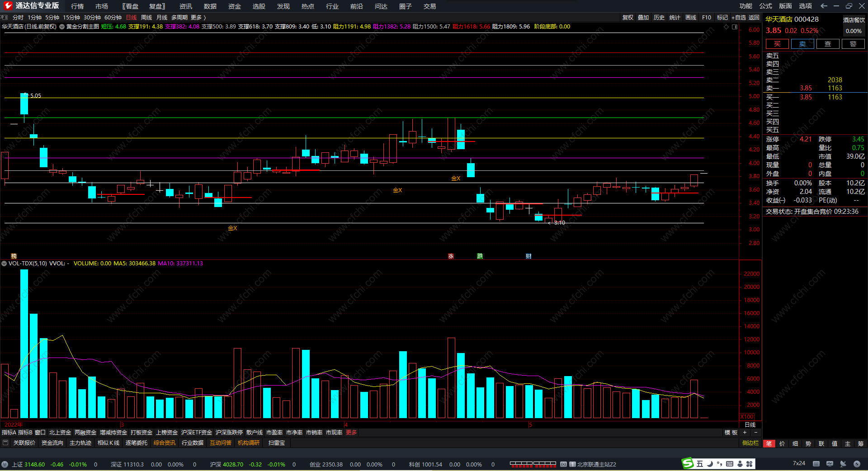Viewport: 868px width, 471px height.
Task: Click the round icon before 黄金分割主图
Action: [62, 27]
